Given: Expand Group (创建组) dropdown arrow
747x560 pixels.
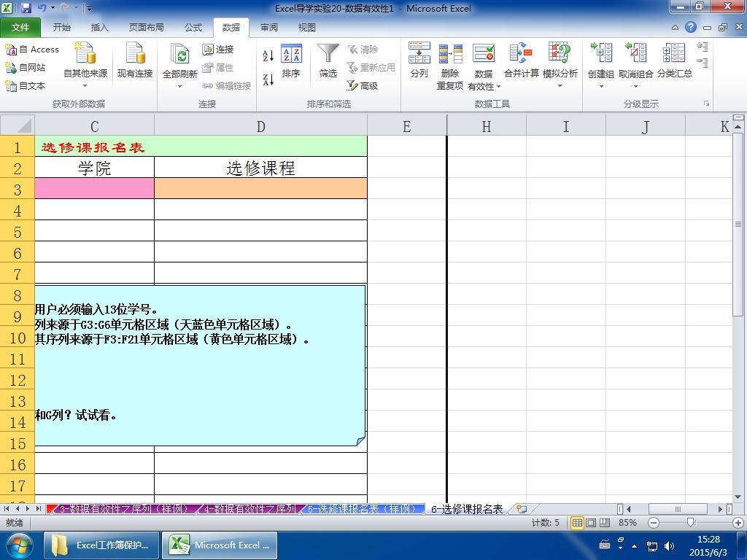Looking at the screenshot, I should click(601, 87).
